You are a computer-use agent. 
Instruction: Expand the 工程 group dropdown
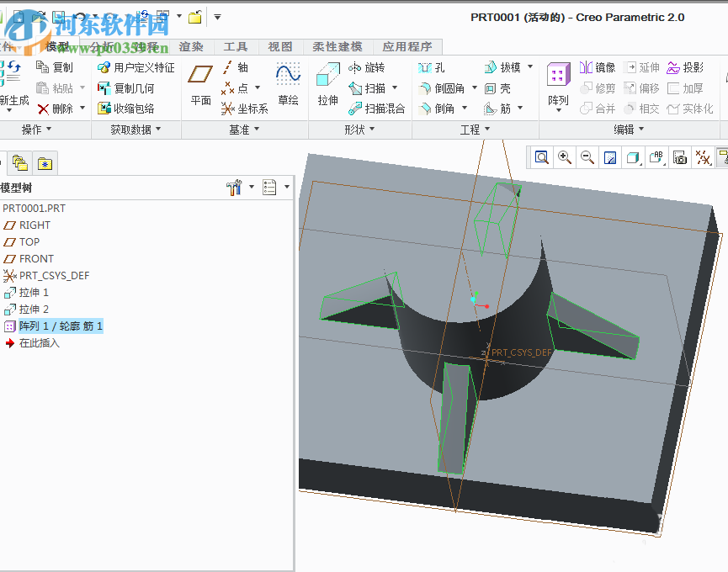(x=475, y=130)
